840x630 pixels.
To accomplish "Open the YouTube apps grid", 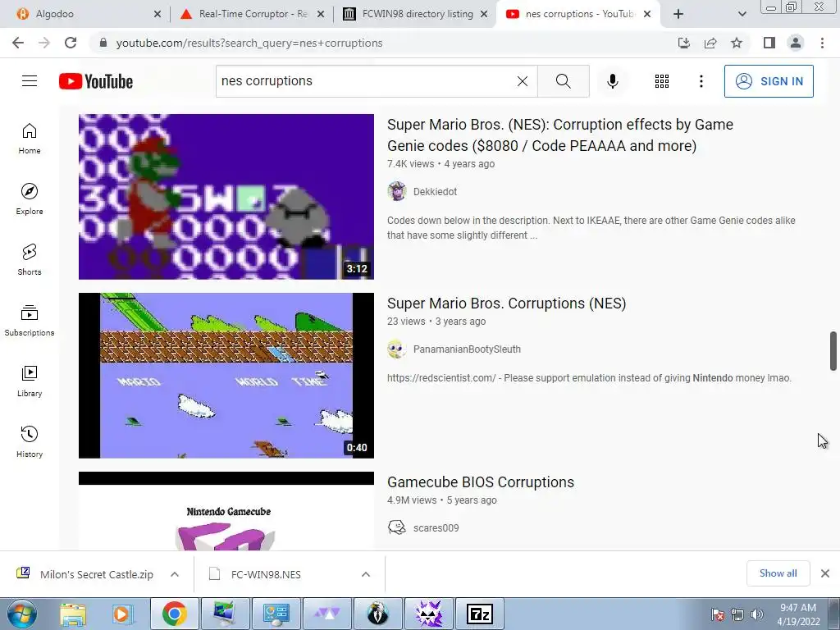I will point(662,81).
